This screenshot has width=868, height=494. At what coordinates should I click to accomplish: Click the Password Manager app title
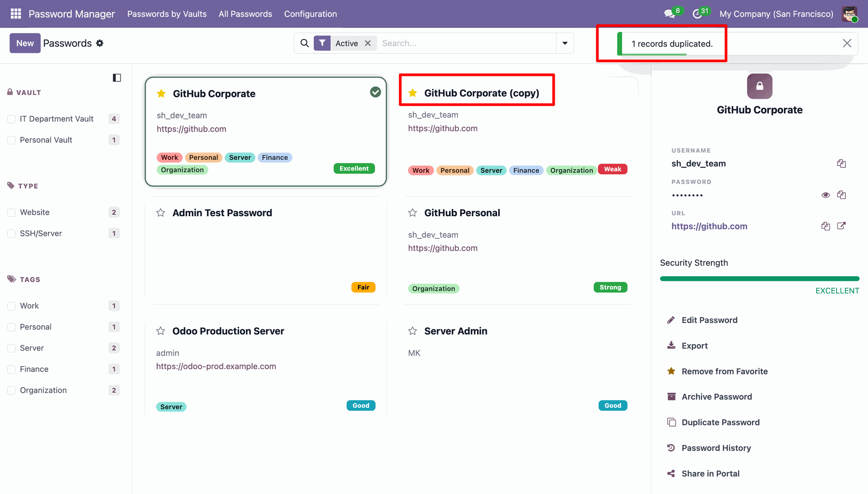click(72, 14)
